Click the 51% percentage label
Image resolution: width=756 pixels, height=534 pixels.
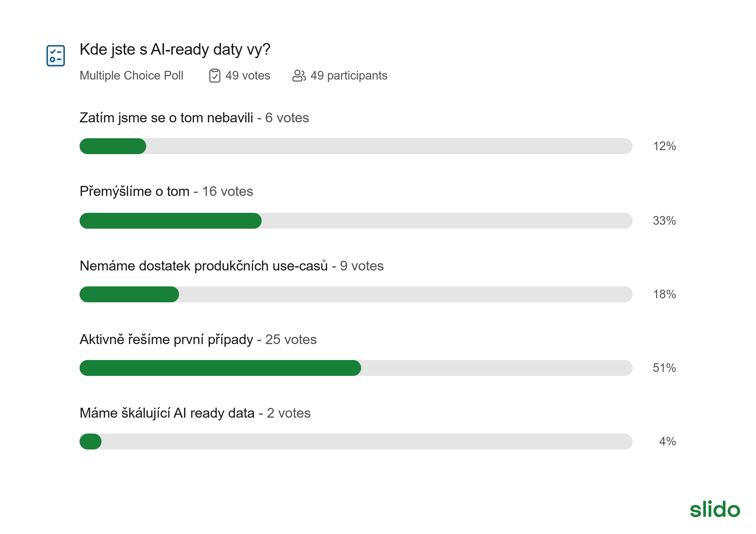(x=664, y=368)
